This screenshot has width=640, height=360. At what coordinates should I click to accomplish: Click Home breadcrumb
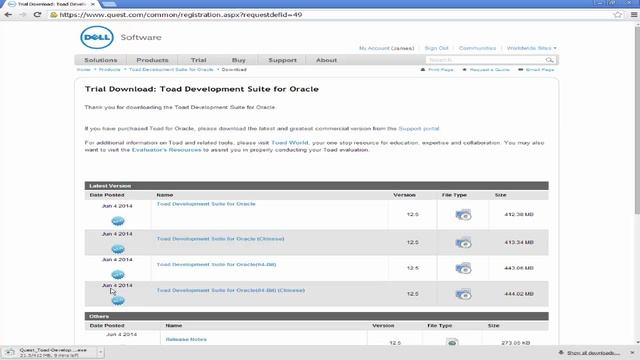click(x=84, y=70)
